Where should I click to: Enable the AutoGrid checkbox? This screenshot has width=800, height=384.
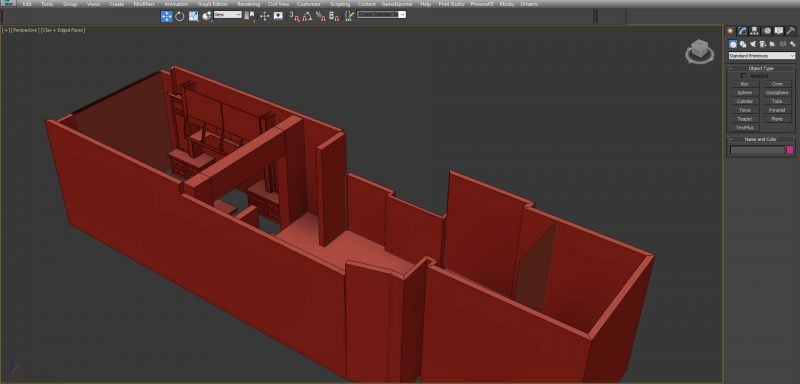tap(744, 76)
